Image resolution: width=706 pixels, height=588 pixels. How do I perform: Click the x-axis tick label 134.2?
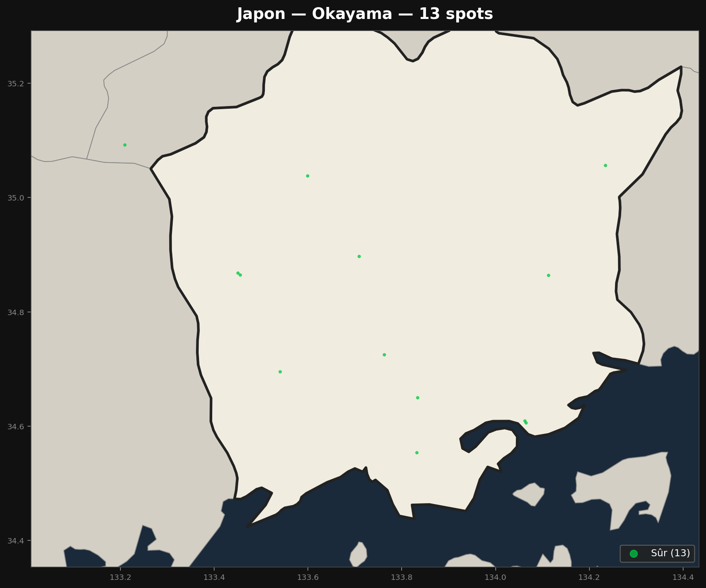click(589, 578)
